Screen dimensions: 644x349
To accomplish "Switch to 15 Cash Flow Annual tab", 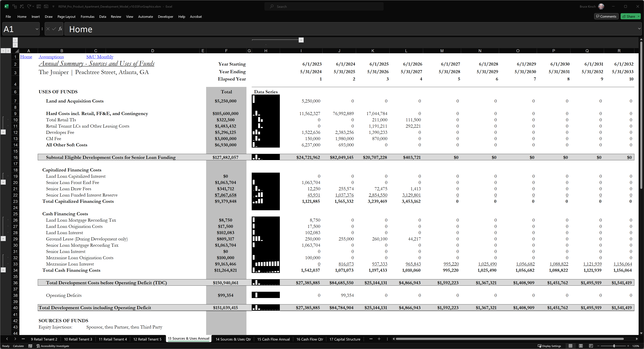I will click(274, 339).
